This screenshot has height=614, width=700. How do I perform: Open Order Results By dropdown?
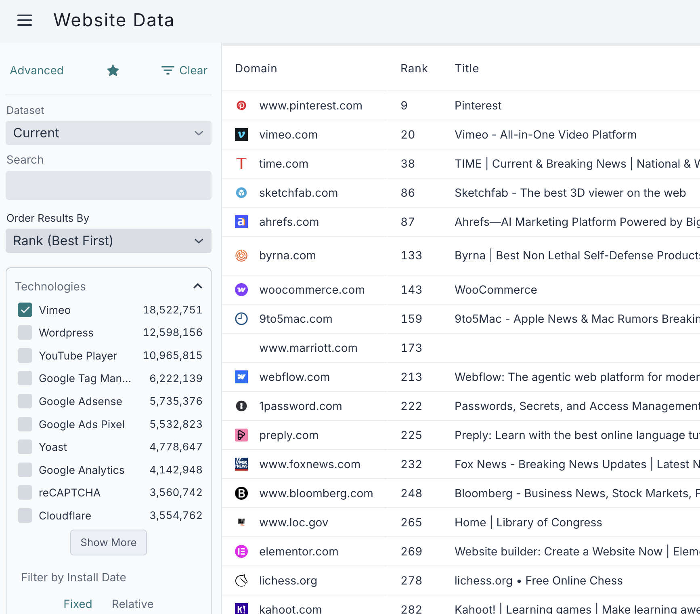tap(109, 241)
